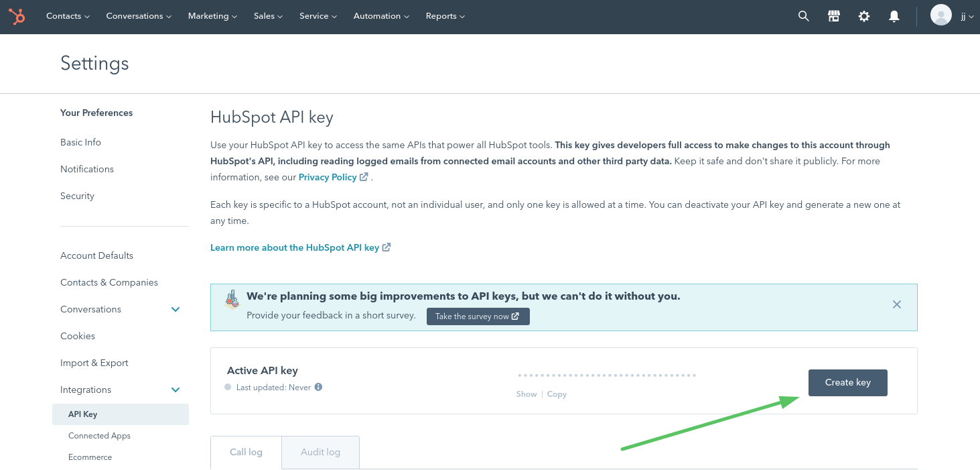The image size is (980, 470).
Task: Select Connected Apps sidebar item
Action: (x=99, y=436)
